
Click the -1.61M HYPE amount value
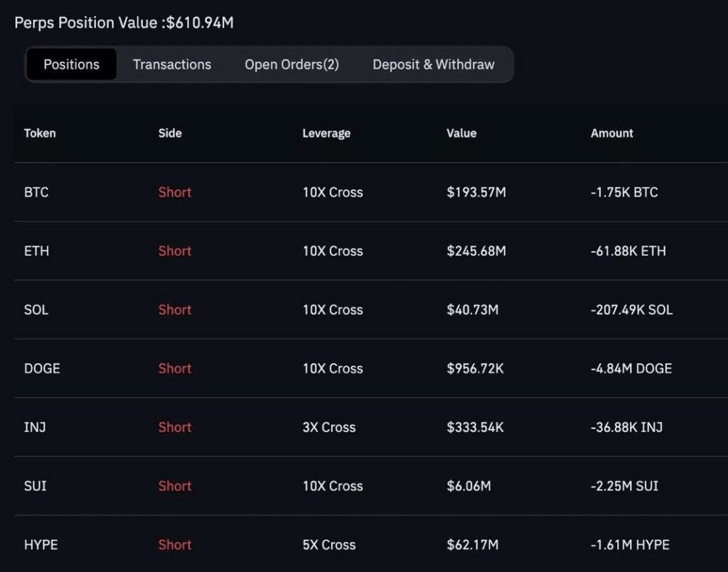(x=631, y=545)
